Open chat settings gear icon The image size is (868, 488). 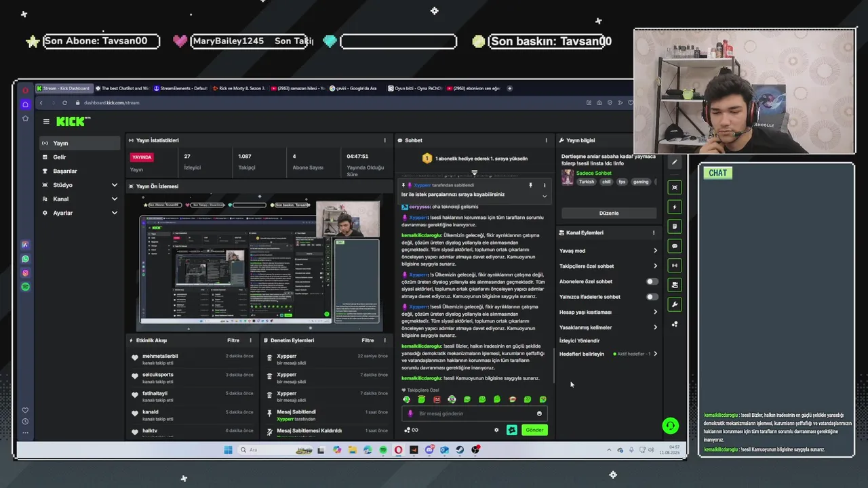pyautogui.click(x=496, y=430)
